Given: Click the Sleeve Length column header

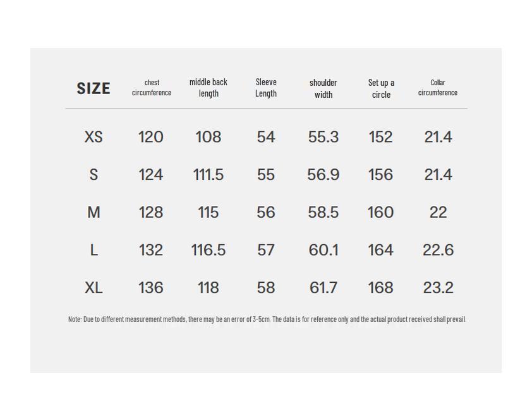Looking at the screenshot, I should [266, 88].
